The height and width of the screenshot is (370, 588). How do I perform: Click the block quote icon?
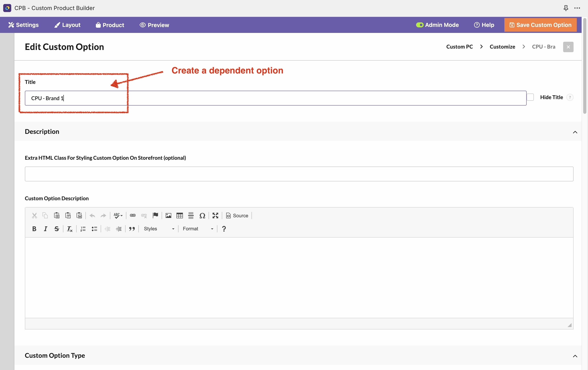(x=132, y=229)
